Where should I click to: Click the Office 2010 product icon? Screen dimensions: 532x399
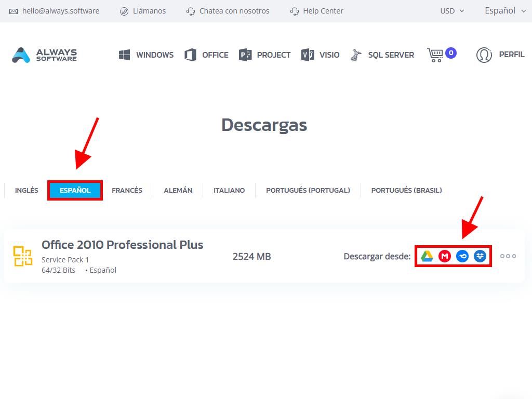pos(23,256)
